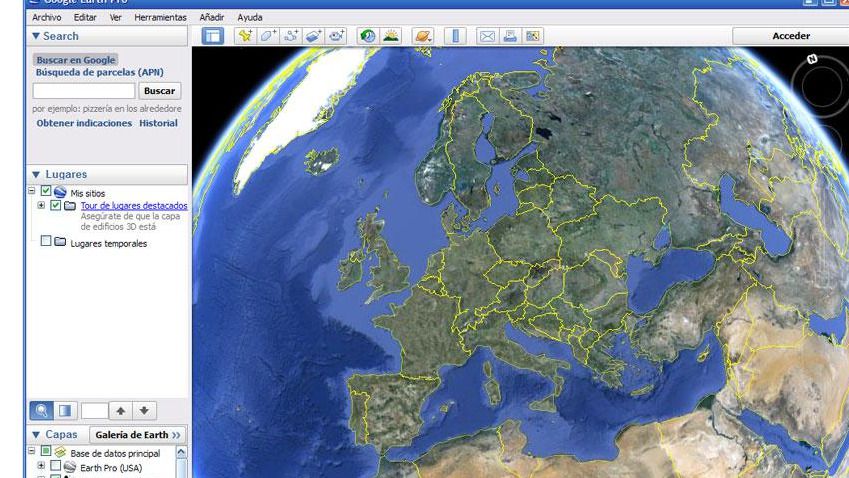Toggle Base de datos principal checkbox
Image resolution: width=849 pixels, height=478 pixels.
tap(46, 451)
